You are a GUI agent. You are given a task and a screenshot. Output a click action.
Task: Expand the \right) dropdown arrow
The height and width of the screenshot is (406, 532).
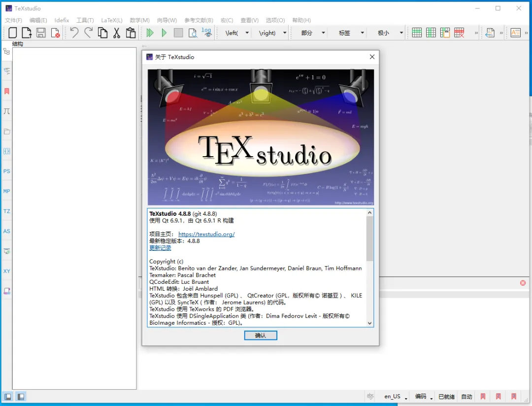click(285, 33)
